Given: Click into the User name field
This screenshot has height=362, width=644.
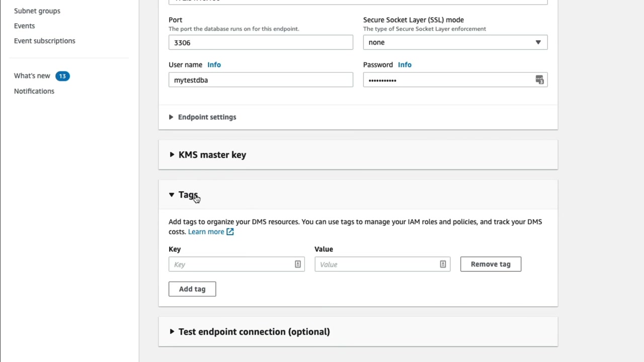Looking at the screenshot, I should (261, 80).
